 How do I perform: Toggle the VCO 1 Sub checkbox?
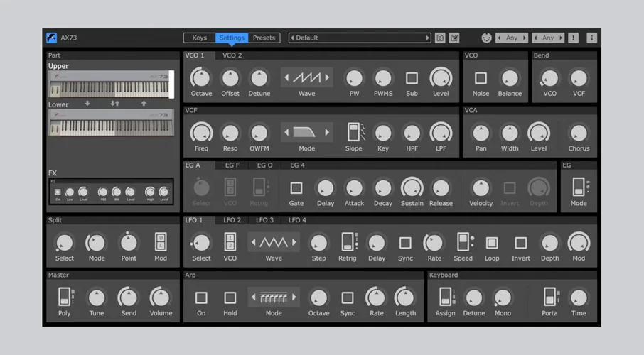(412, 78)
